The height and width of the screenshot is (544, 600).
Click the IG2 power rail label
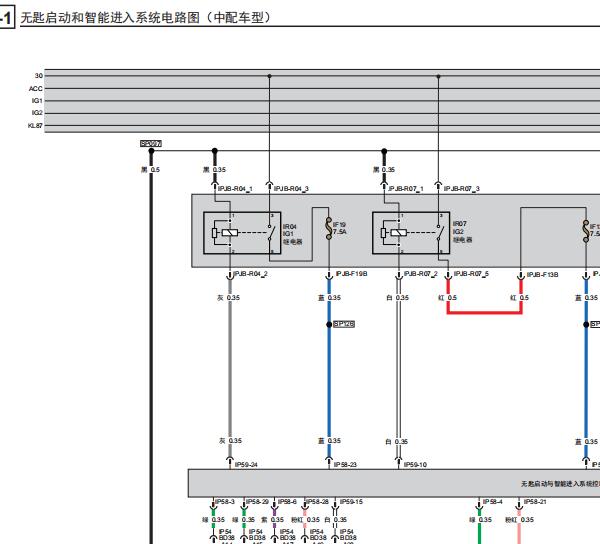tap(37, 113)
